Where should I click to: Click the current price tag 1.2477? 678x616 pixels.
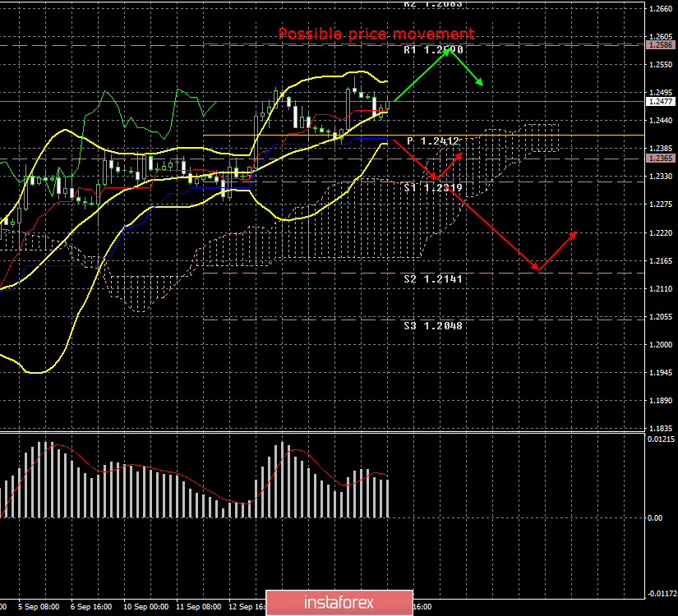click(660, 102)
